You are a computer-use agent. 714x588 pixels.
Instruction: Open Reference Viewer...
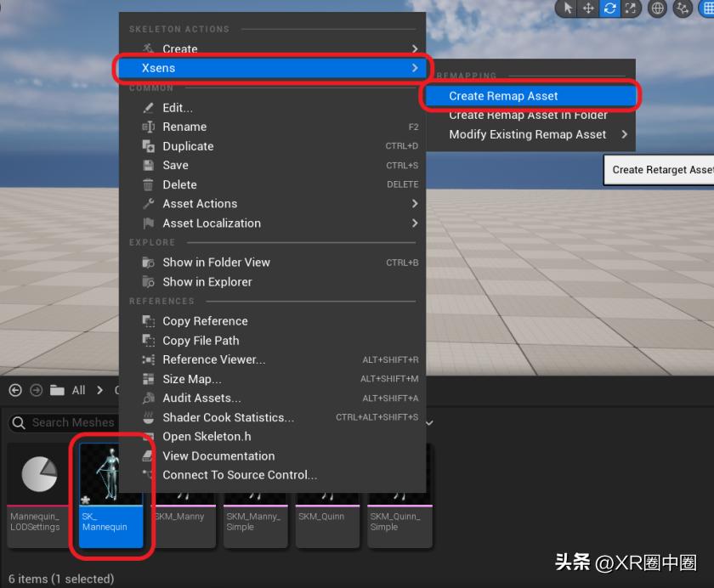click(273, 359)
